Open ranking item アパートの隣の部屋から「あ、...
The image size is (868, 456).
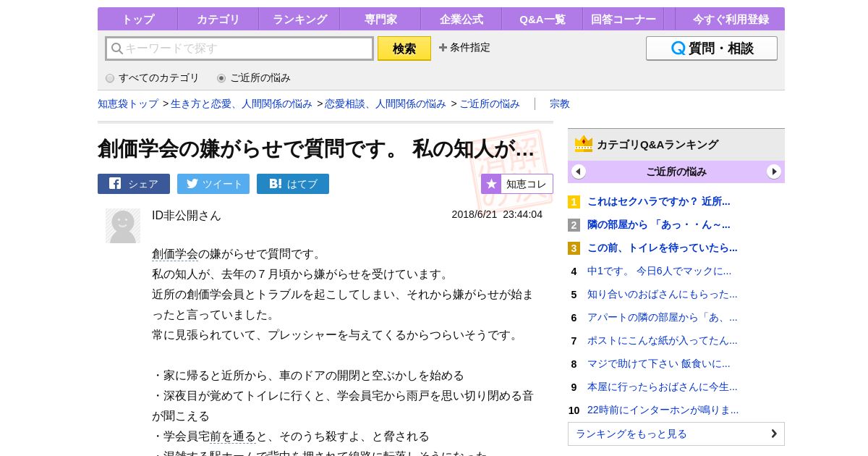(663, 318)
